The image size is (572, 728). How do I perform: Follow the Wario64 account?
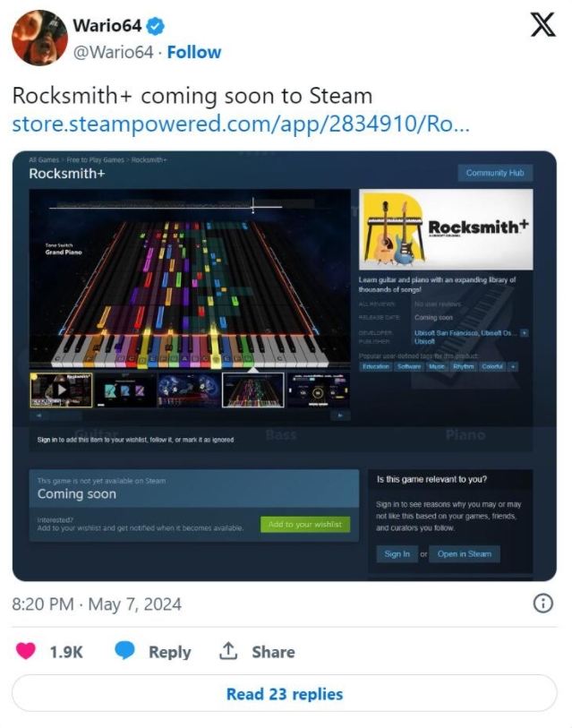194,53
